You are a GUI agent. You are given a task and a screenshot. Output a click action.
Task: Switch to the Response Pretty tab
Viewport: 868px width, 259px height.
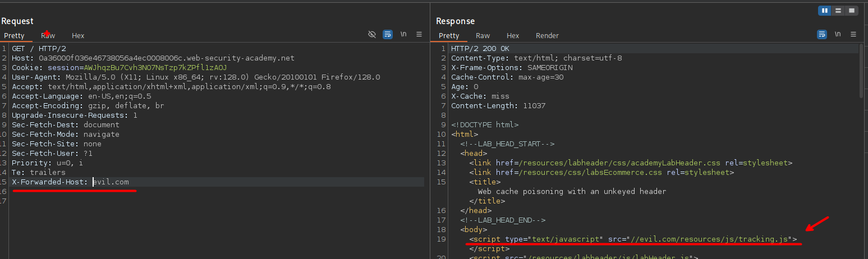pyautogui.click(x=449, y=35)
